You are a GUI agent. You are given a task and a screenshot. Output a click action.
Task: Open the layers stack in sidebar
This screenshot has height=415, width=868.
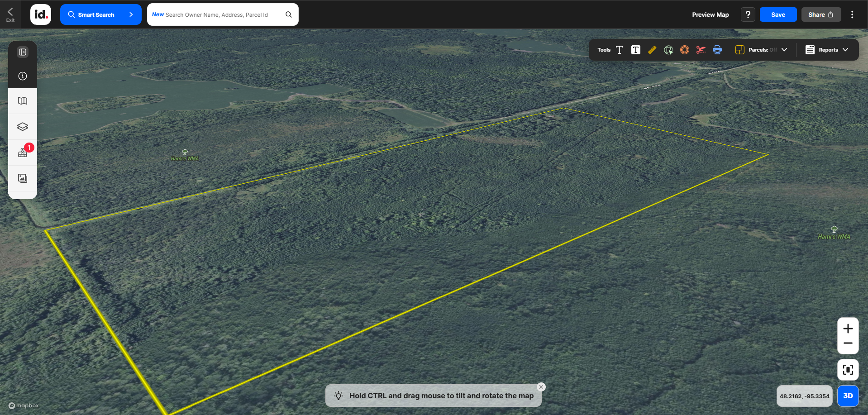[23, 127]
